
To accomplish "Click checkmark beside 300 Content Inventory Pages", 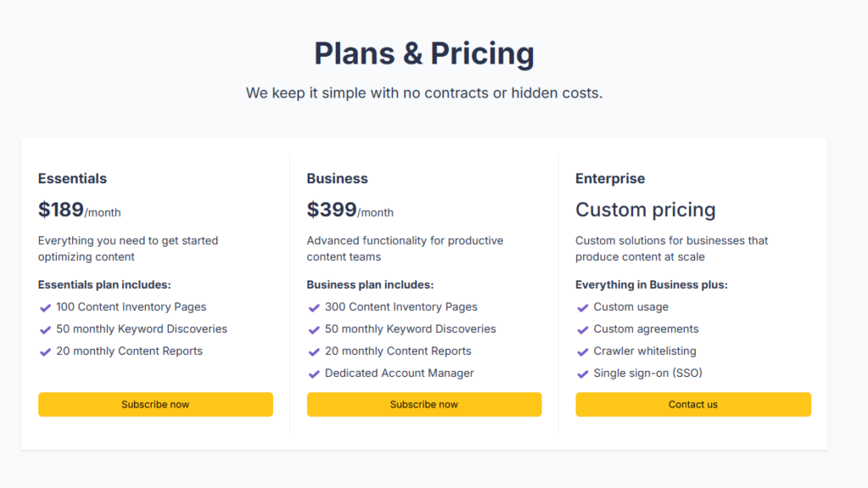I will click(314, 308).
